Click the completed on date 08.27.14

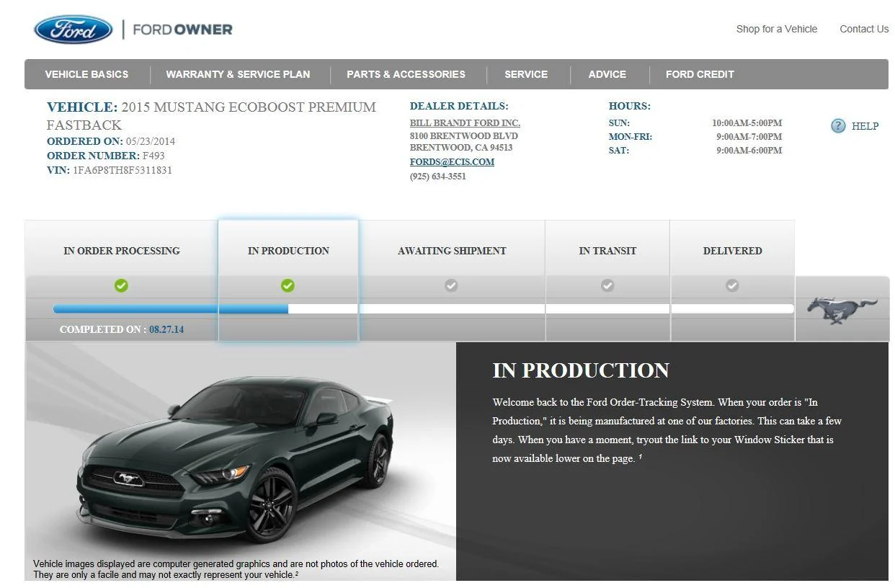pos(166,329)
